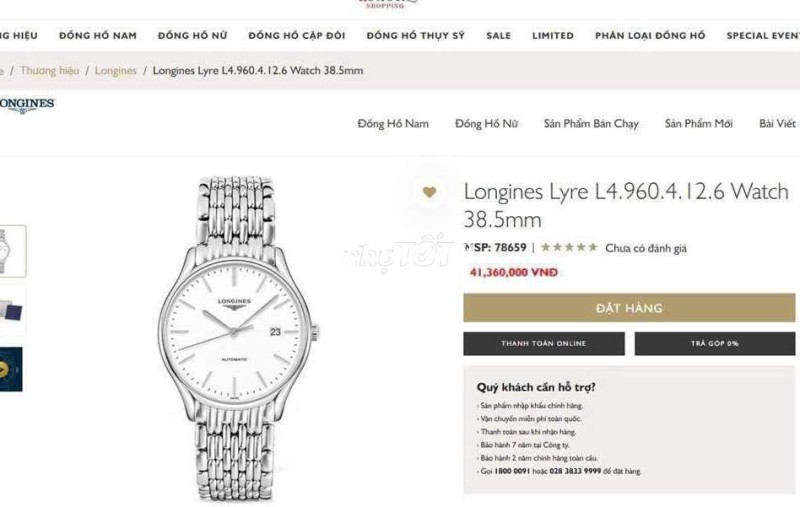Open the Đồng Hồ Nam top menu
This screenshot has height=507, width=800.
tap(98, 36)
